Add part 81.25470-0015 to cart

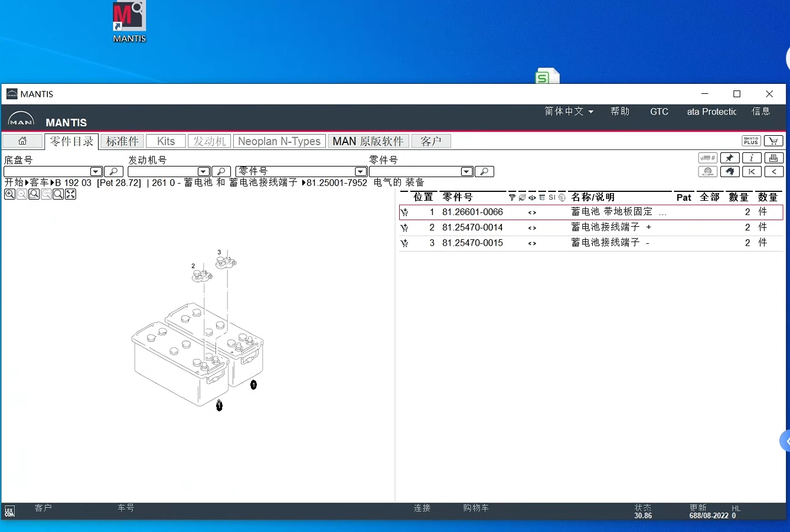tap(404, 243)
